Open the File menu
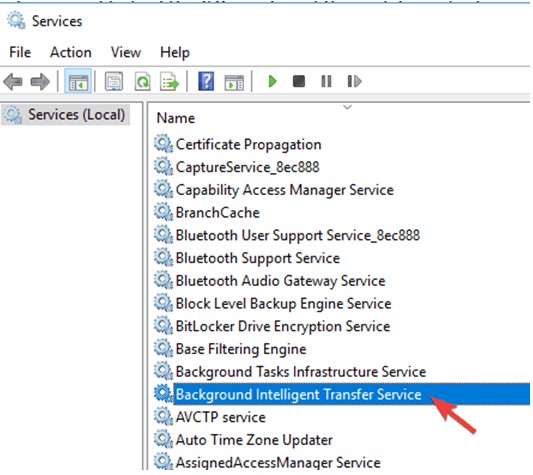 [20, 53]
